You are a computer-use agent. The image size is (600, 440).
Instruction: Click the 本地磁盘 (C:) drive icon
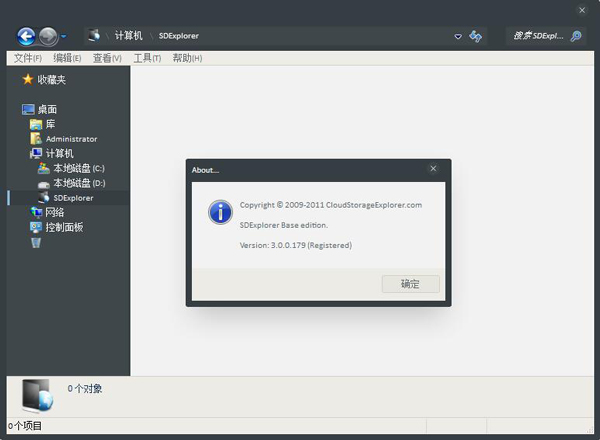(x=44, y=168)
